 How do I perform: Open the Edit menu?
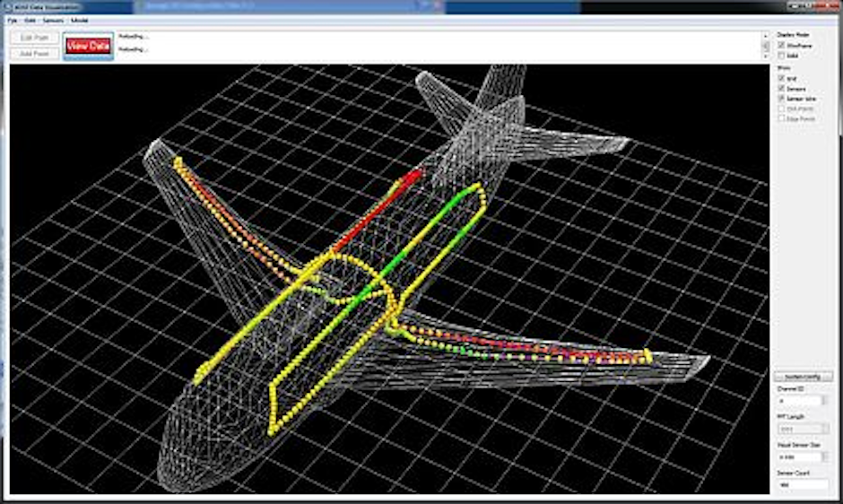tap(30, 21)
